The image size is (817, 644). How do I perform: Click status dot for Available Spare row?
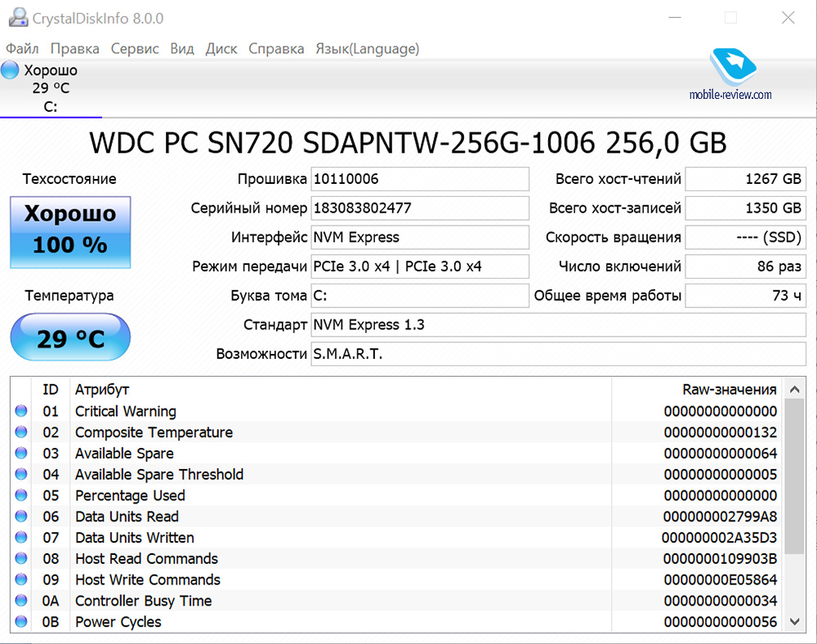pos(21,453)
